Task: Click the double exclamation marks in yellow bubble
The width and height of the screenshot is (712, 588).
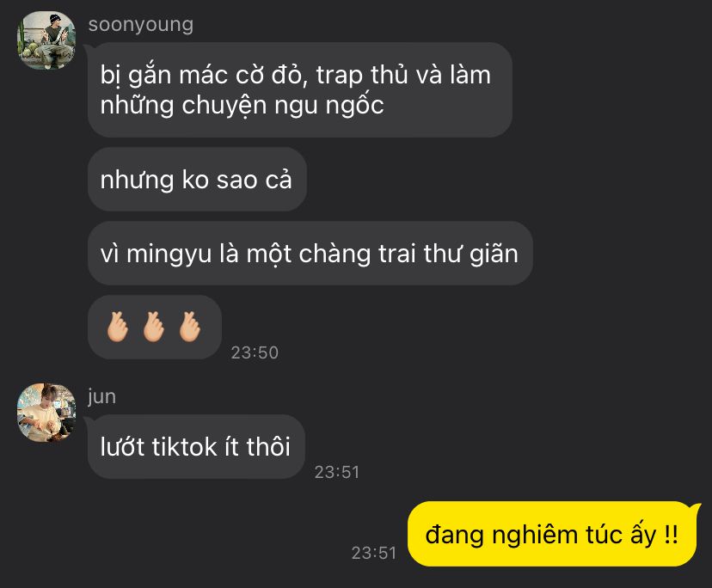Action: tap(671, 534)
